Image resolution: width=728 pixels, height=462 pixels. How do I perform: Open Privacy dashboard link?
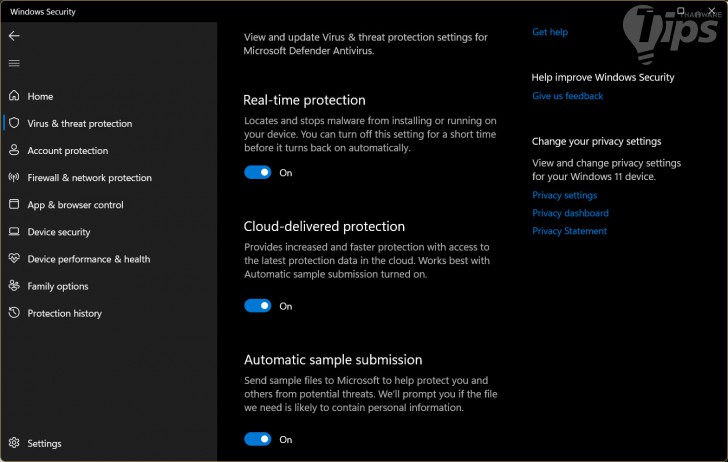click(570, 213)
